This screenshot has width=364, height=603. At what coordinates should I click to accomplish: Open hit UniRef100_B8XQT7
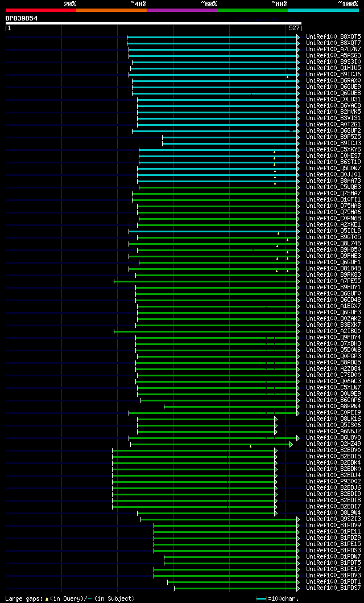tap(333, 43)
